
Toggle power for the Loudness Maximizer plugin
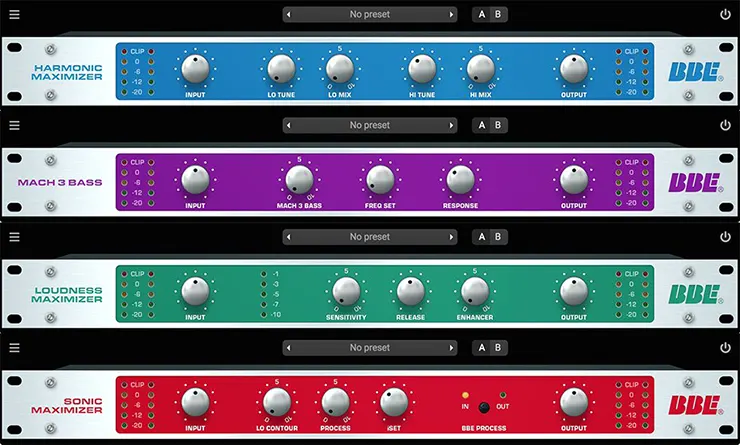(725, 237)
